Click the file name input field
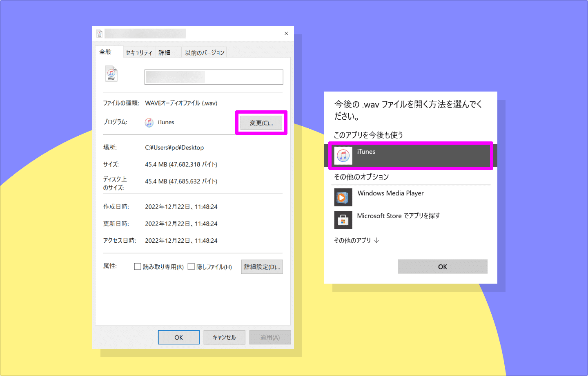 click(214, 77)
